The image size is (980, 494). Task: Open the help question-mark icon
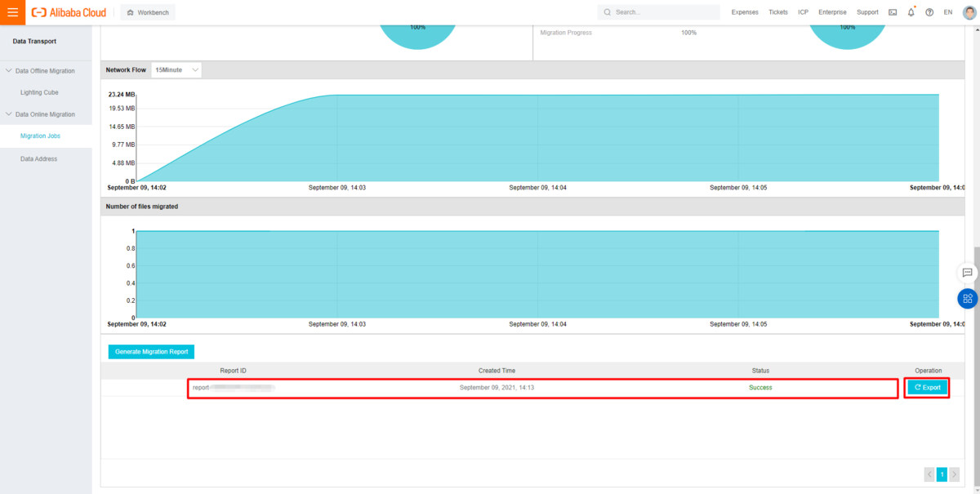point(929,12)
